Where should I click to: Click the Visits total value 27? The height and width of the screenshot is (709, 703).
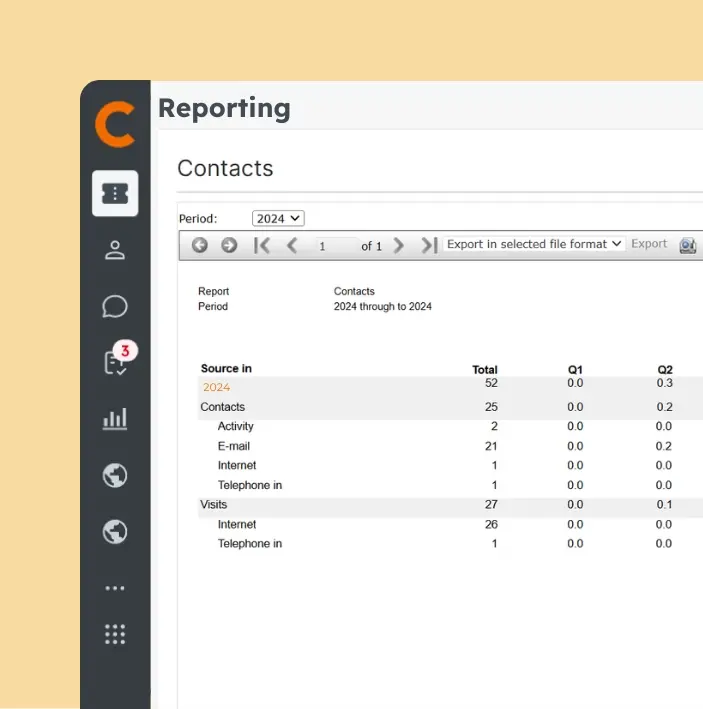[x=491, y=505]
